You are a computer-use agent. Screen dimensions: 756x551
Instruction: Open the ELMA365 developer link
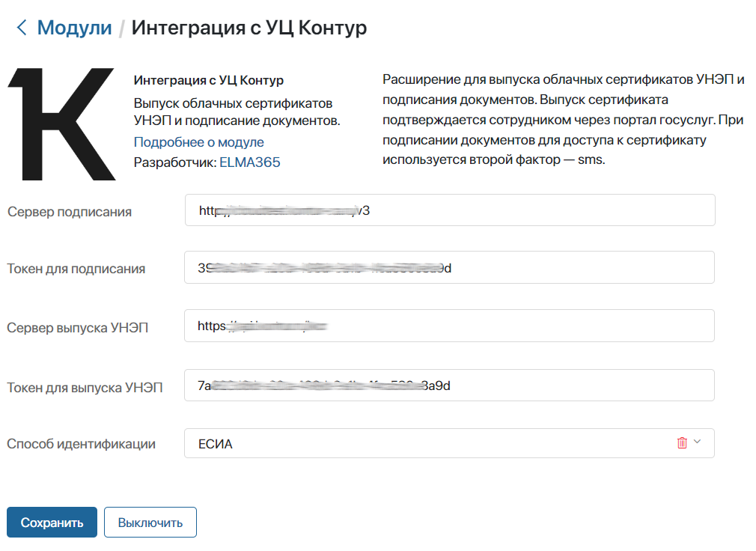click(x=250, y=162)
